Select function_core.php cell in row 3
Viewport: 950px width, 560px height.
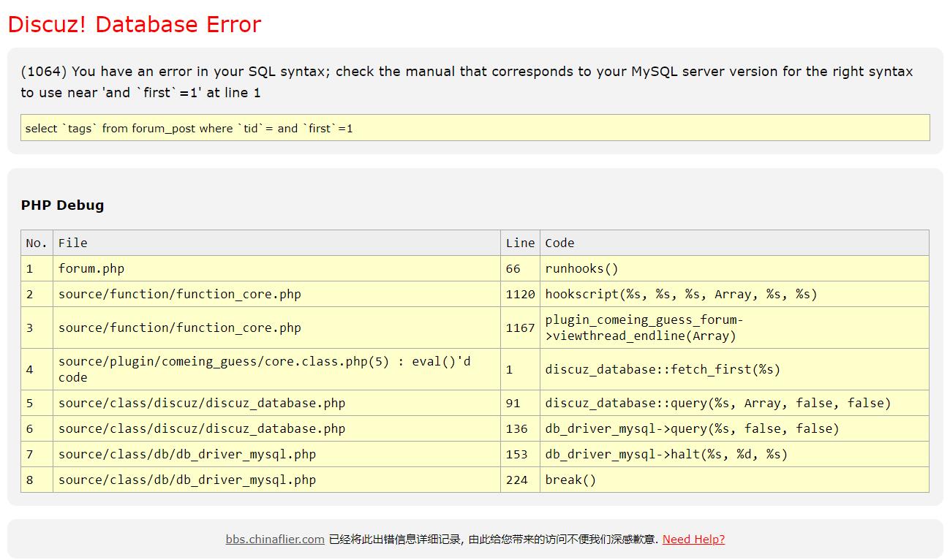point(276,328)
